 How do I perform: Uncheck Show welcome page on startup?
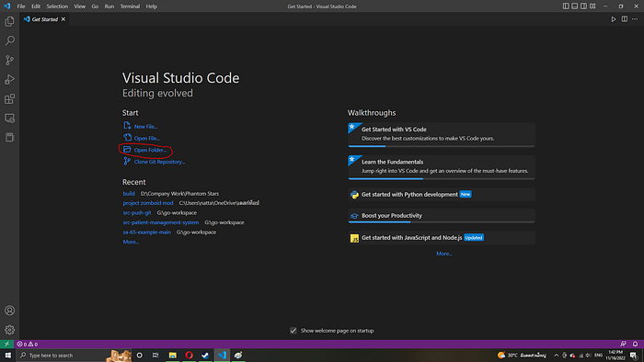click(293, 331)
